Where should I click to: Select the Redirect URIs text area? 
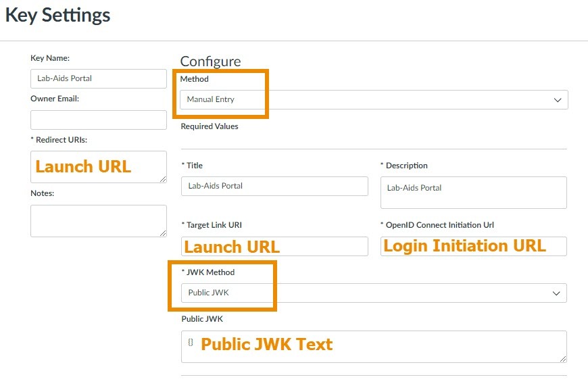coord(98,167)
